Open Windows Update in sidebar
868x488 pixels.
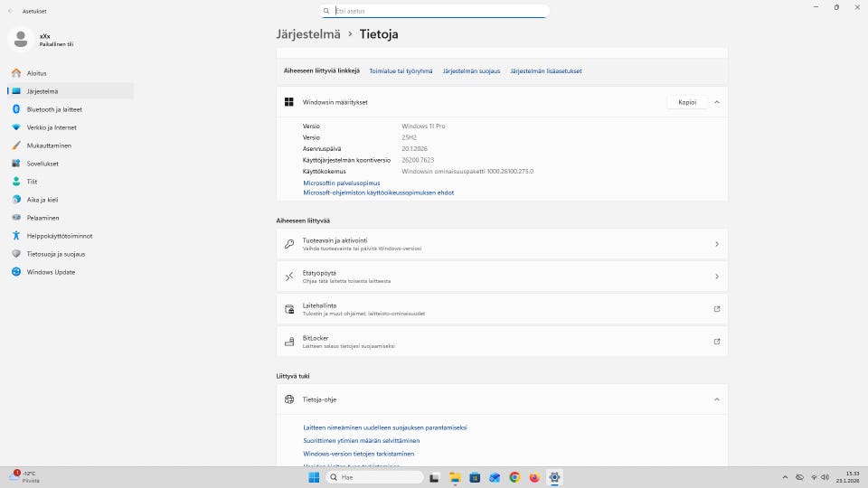click(51, 272)
